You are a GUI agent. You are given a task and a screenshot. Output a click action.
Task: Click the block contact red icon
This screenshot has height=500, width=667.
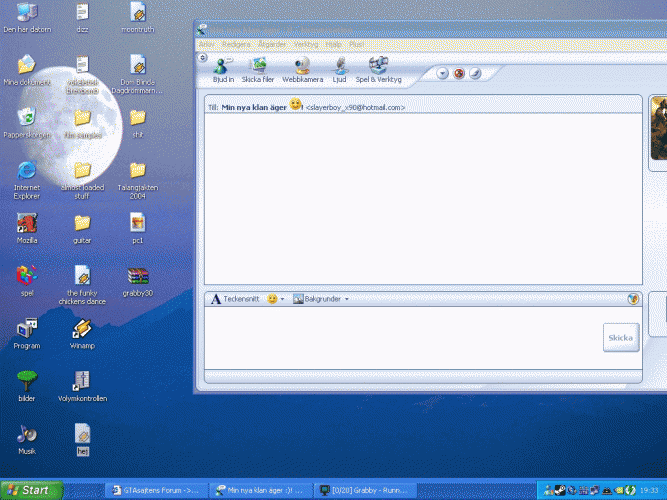[459, 73]
